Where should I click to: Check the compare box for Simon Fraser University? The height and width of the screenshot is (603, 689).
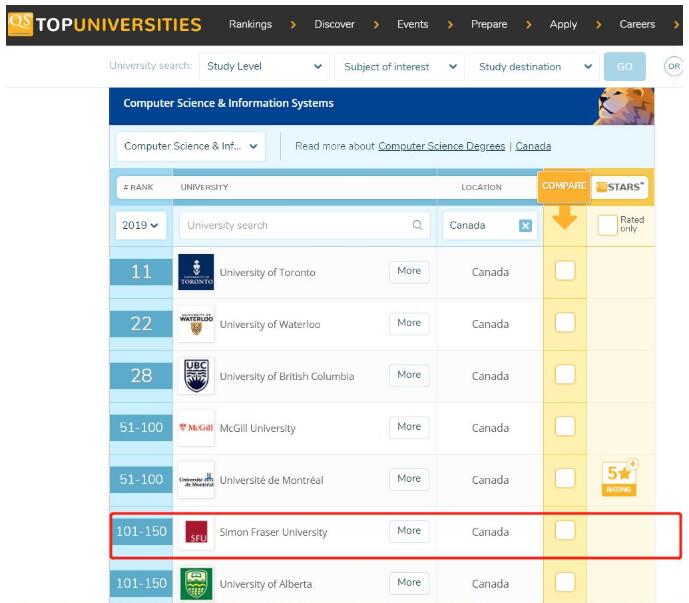565,531
